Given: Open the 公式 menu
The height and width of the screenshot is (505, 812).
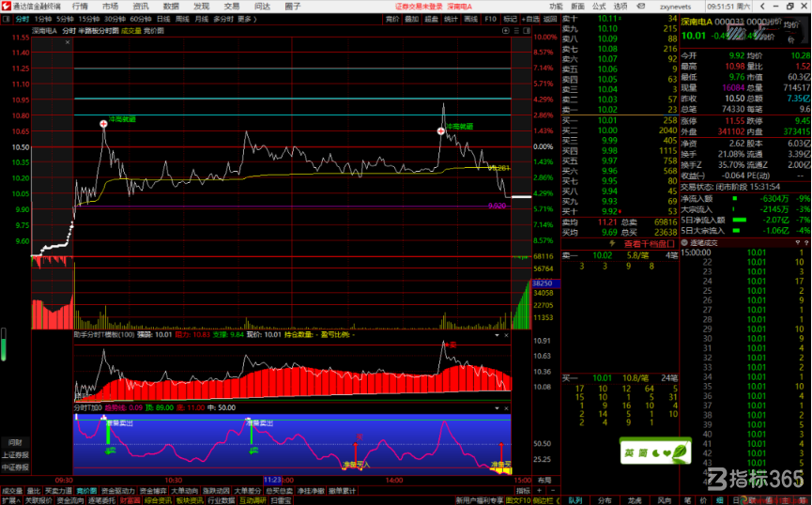Looking at the screenshot, I should point(599,7).
